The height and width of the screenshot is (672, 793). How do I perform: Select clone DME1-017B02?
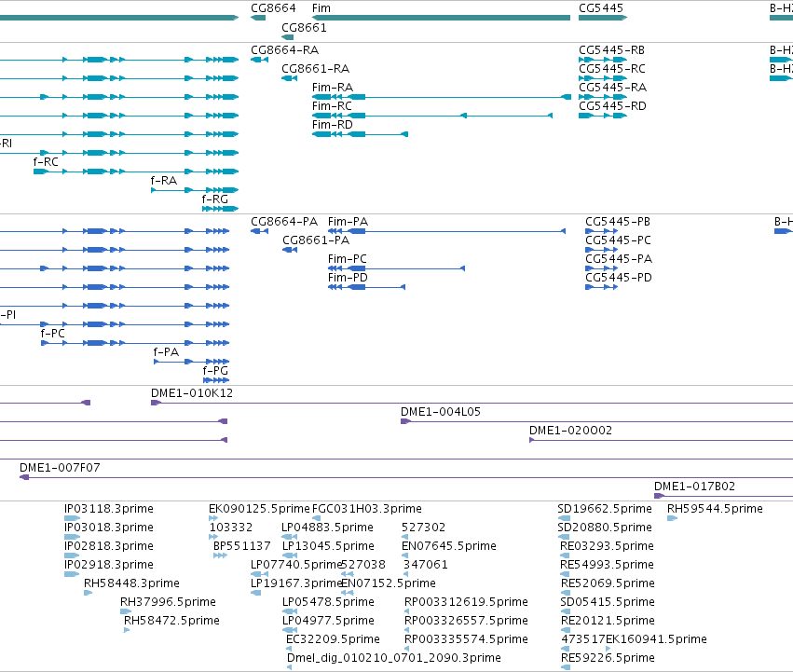click(x=695, y=487)
